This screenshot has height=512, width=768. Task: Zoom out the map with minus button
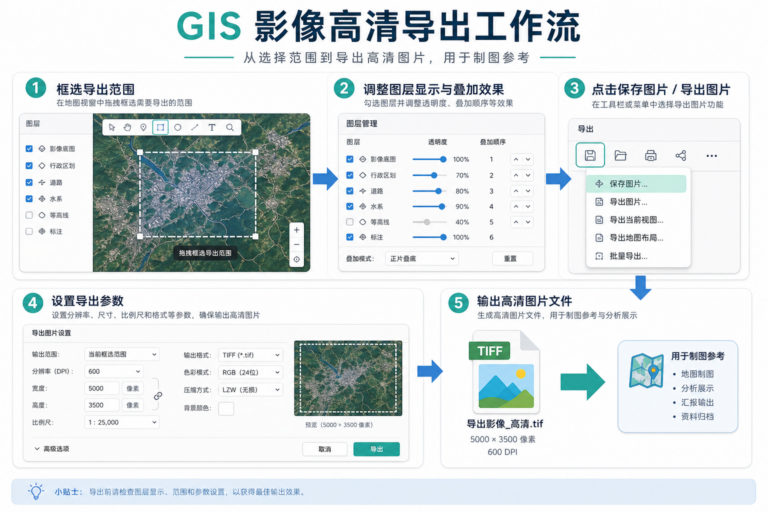(x=296, y=244)
